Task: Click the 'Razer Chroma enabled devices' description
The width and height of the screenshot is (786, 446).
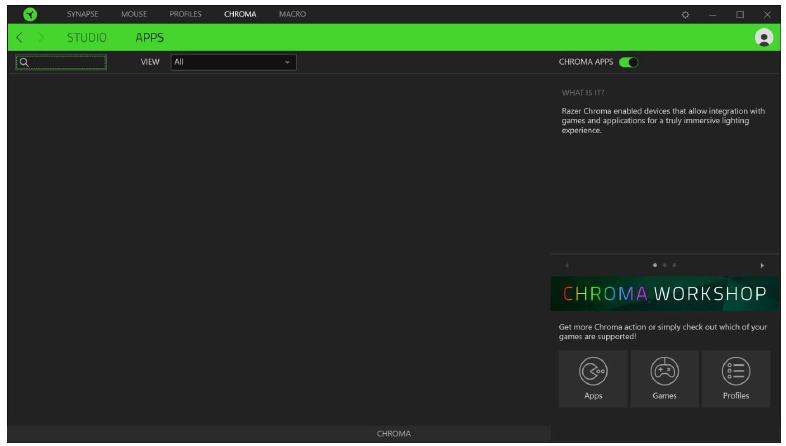Action: (x=663, y=121)
